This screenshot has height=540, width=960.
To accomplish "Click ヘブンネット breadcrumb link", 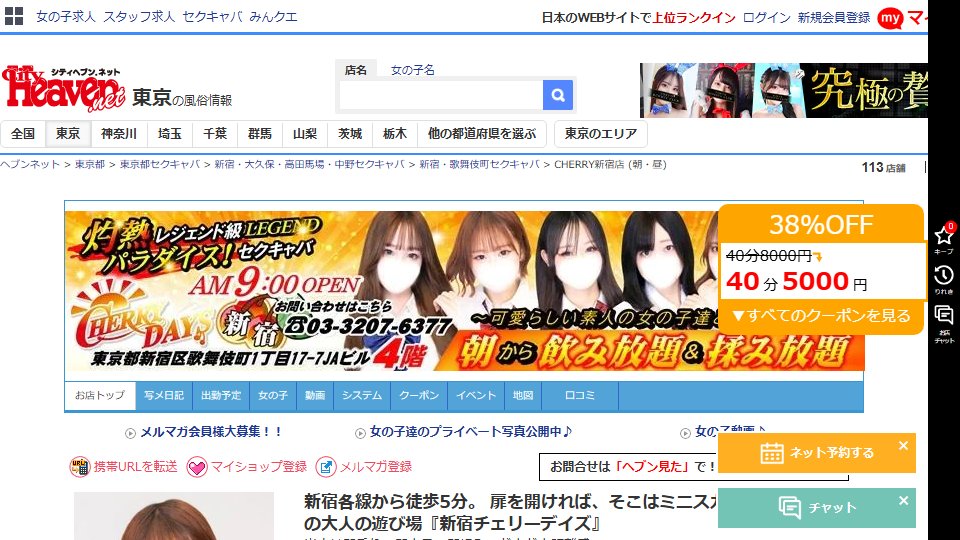I will (30, 164).
